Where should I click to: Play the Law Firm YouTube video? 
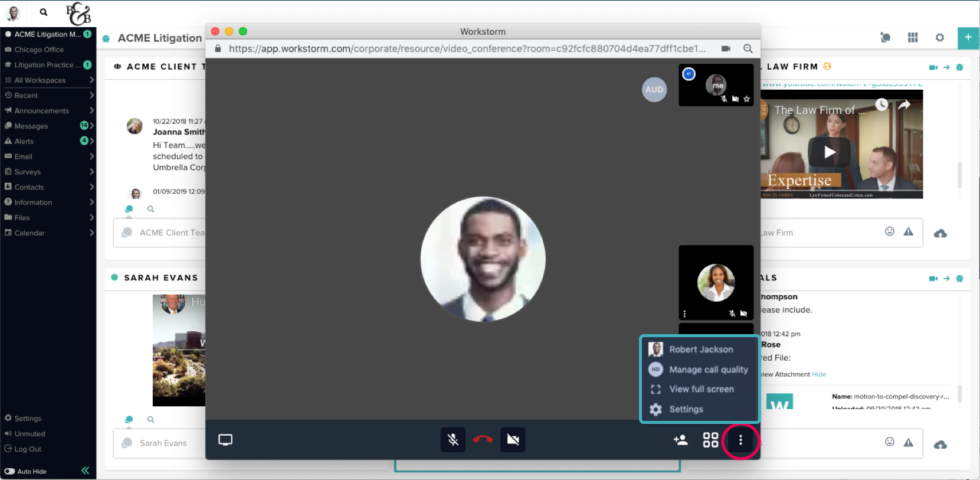tap(830, 152)
